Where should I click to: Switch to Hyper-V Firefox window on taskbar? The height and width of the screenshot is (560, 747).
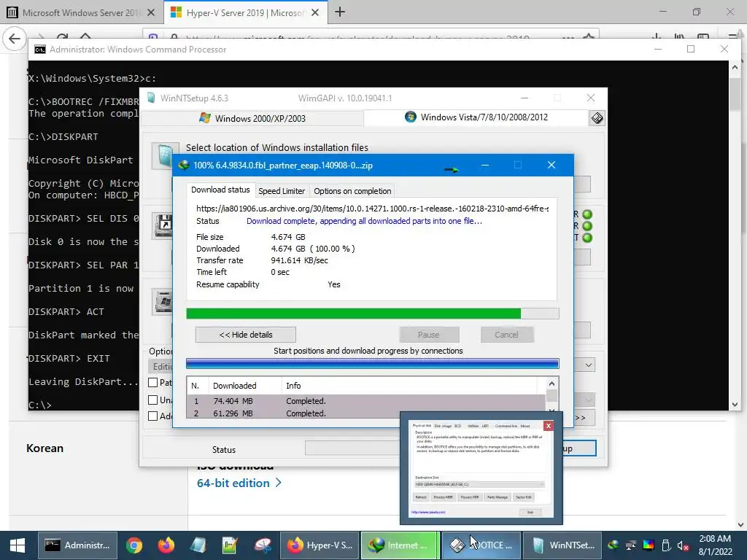320,545
